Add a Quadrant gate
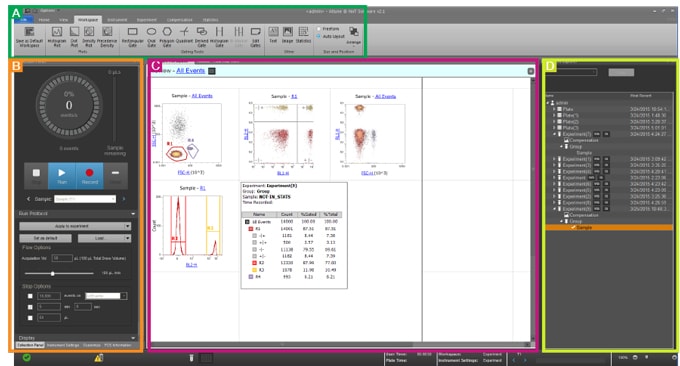The width and height of the screenshot is (680, 366). pos(184,36)
